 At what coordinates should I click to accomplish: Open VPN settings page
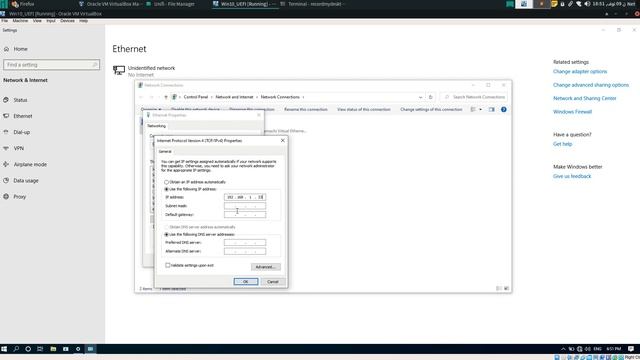pos(18,149)
